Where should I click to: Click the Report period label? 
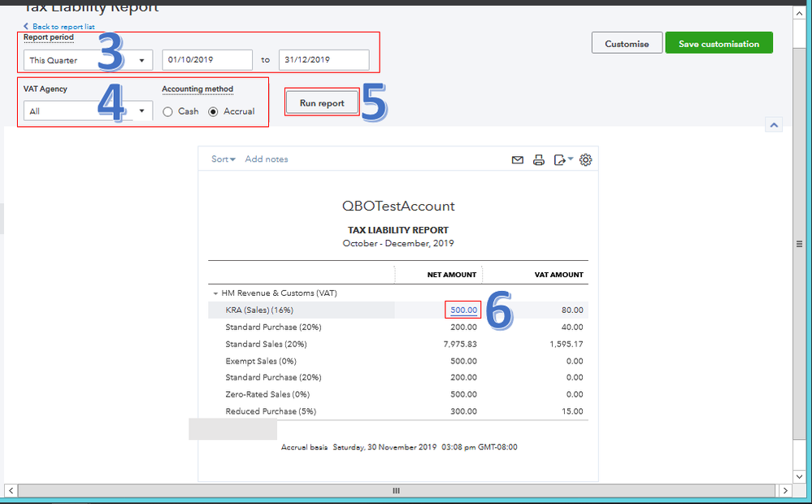point(49,37)
